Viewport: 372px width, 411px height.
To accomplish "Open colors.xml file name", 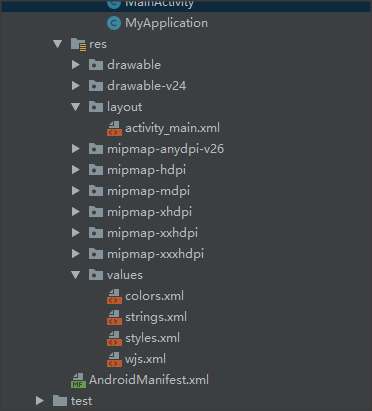I will coord(154,296).
